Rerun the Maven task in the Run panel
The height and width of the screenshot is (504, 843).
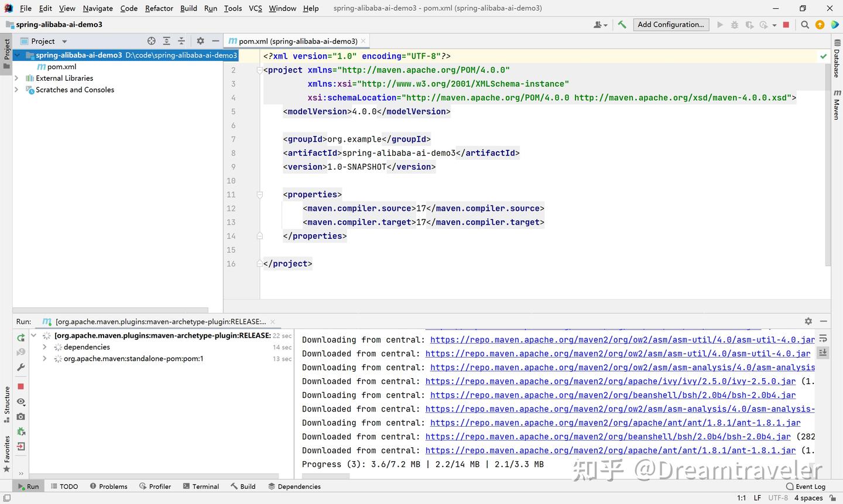pos(21,338)
